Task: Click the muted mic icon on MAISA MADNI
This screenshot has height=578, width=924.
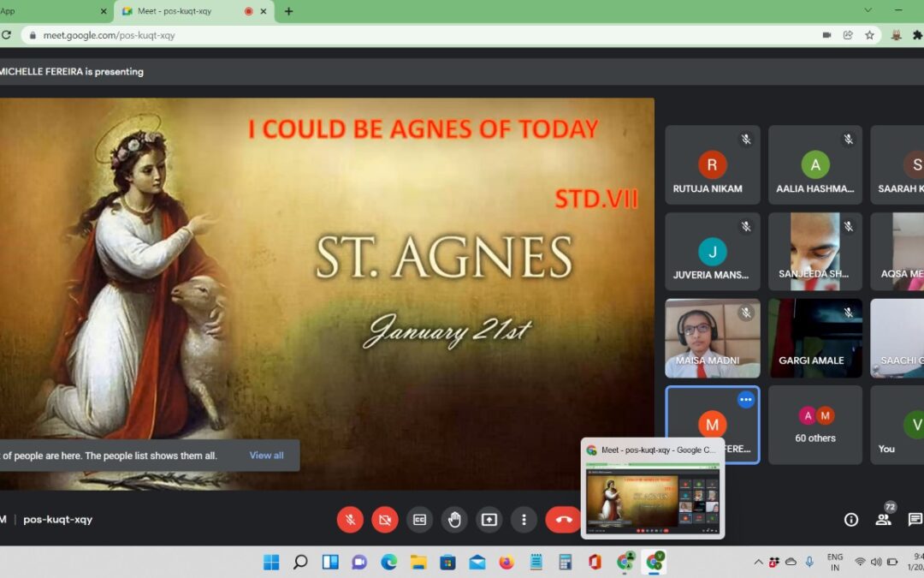Action: click(x=746, y=313)
